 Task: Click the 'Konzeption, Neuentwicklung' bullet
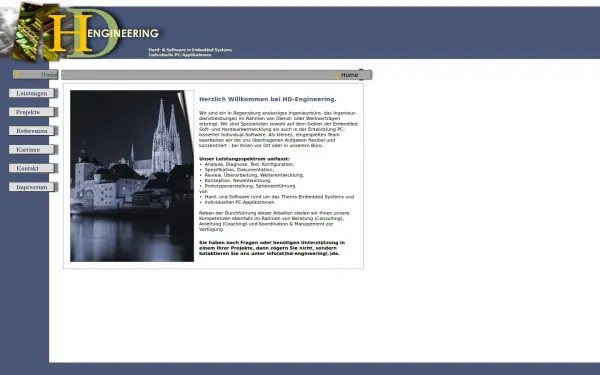coord(238,180)
